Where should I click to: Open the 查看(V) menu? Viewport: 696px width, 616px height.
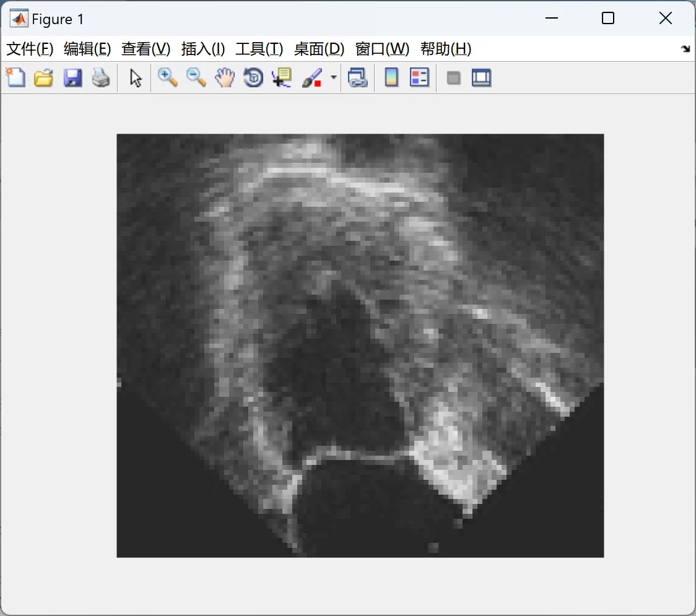(x=146, y=49)
